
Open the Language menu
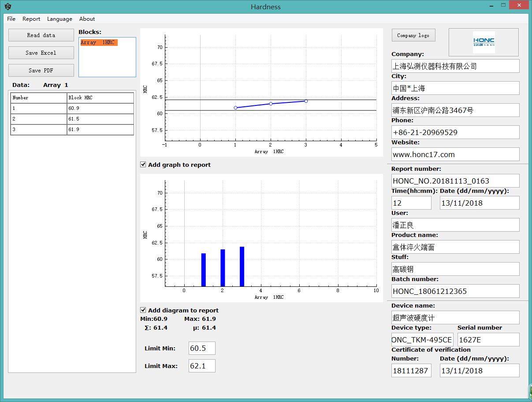(60, 19)
